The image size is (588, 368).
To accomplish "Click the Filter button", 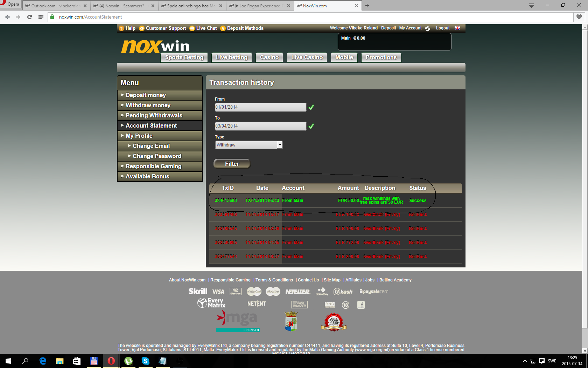I will [232, 164].
